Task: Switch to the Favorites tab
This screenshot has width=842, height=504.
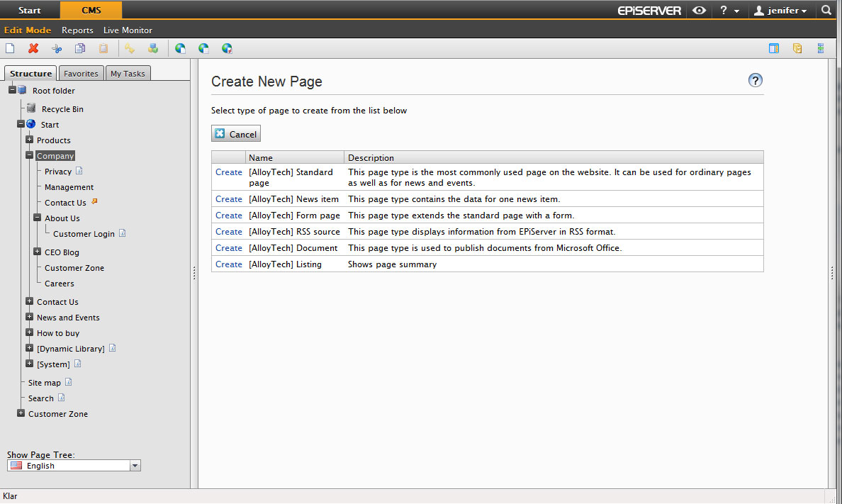Action: pos(81,74)
